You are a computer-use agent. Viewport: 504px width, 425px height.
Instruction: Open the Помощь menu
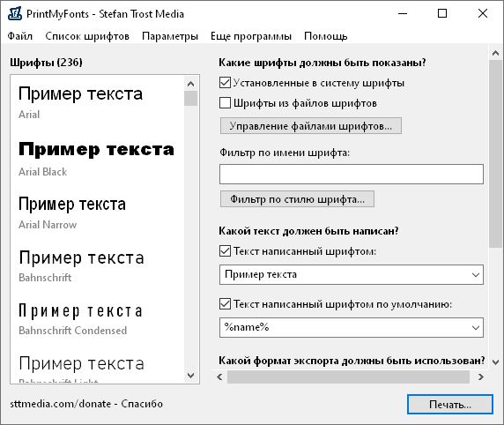(x=326, y=36)
